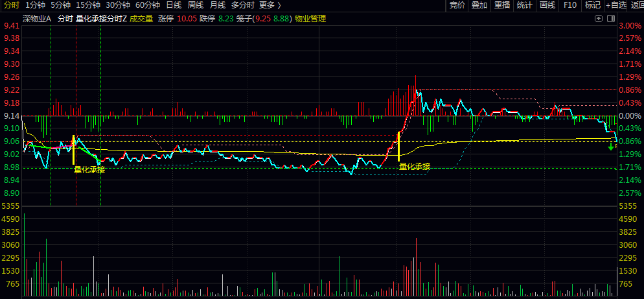The width and height of the screenshot is (644, 299).
Task: Click the green down-arrow signal marker
Action: [x=611, y=147]
